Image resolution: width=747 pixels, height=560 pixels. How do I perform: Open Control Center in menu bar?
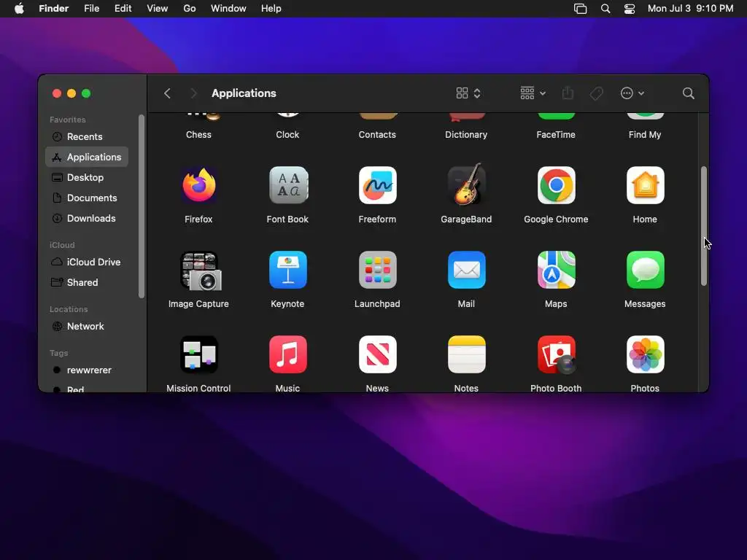(630, 9)
